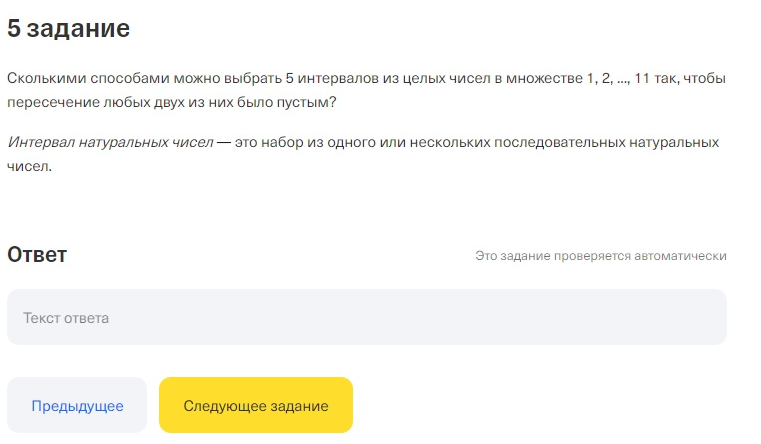Viewport: 761px width, 444px height.
Task: Click the italic phrase 'Интервал натуральных чисел'
Action: tap(110, 143)
